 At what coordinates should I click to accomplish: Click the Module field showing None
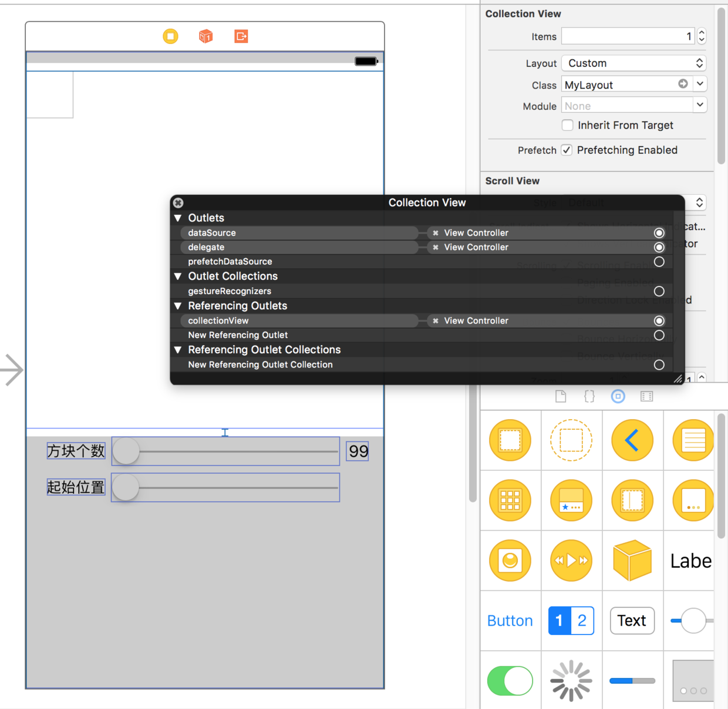(627, 105)
